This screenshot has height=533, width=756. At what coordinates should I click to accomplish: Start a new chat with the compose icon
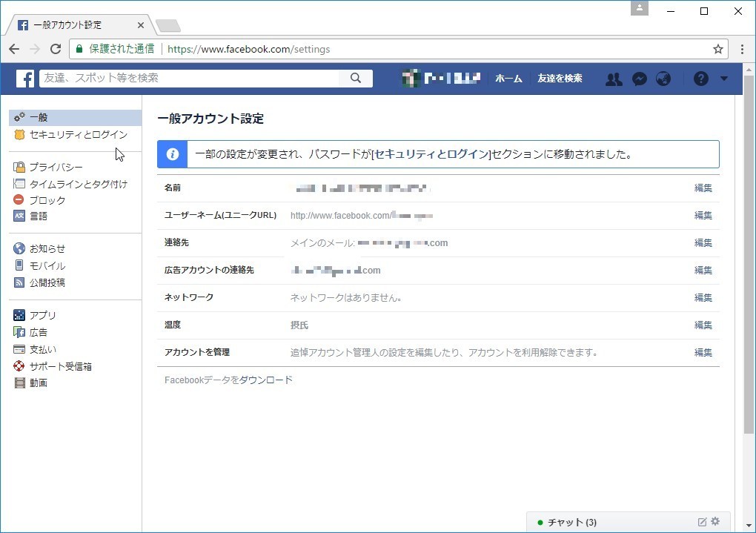pyautogui.click(x=700, y=521)
